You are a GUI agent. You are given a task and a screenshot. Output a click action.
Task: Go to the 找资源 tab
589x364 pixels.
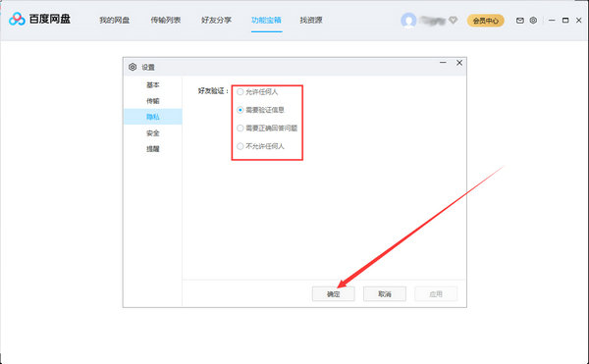[x=311, y=21]
